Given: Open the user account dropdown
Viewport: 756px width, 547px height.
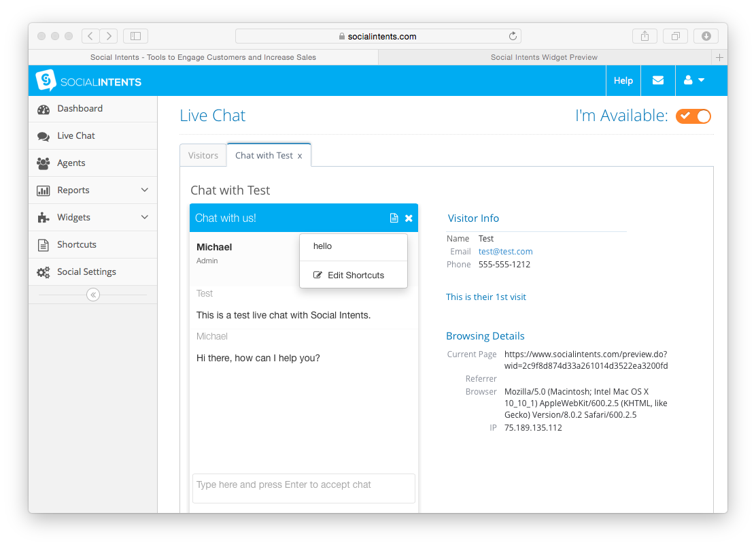Looking at the screenshot, I should pos(694,80).
